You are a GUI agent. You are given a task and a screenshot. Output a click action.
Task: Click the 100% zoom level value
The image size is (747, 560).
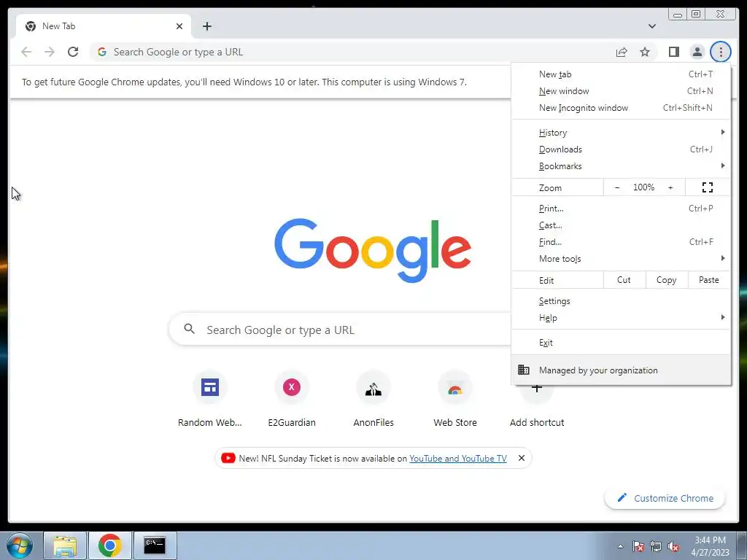pyautogui.click(x=643, y=187)
